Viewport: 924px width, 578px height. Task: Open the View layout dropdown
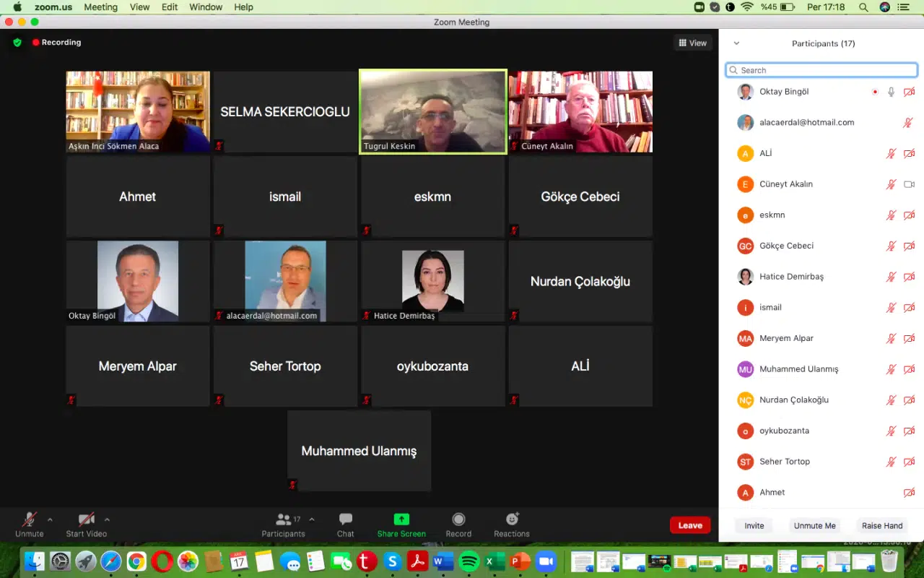coord(692,43)
